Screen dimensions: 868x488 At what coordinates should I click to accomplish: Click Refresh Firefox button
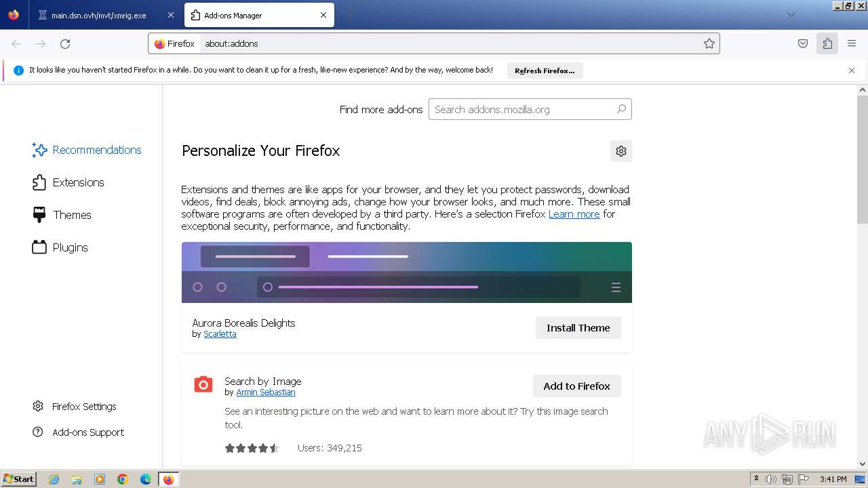[545, 70]
